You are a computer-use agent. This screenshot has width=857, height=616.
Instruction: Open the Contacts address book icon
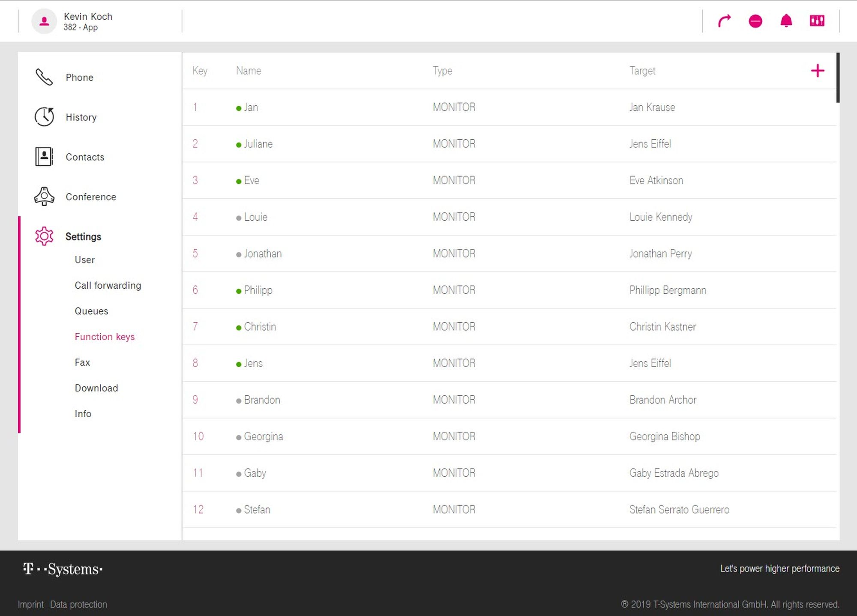point(44,157)
